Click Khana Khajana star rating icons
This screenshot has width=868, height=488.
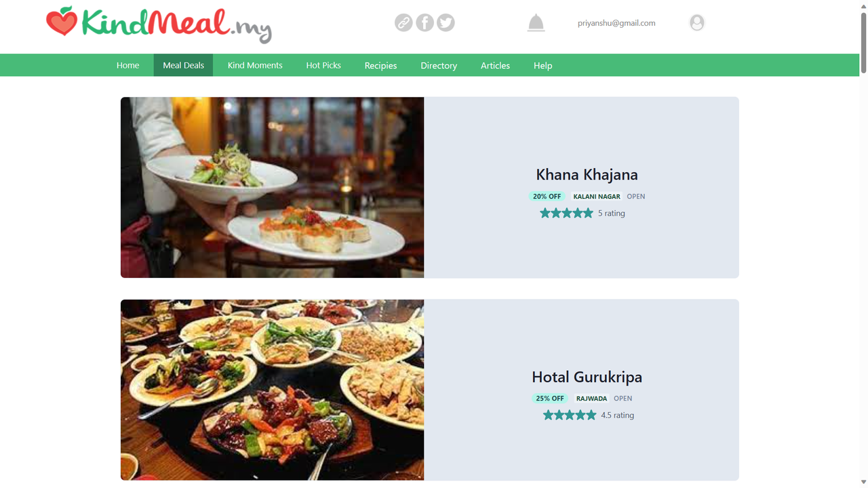tap(566, 213)
